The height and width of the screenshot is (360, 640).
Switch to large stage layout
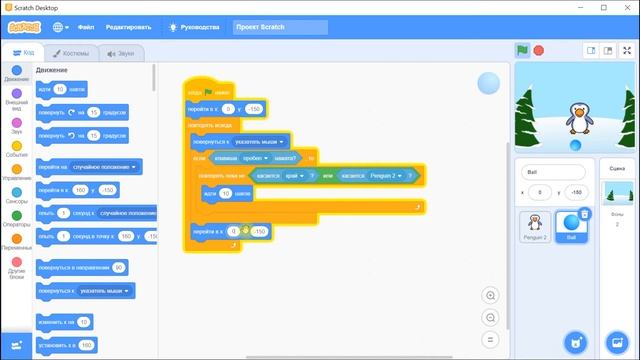[608, 51]
